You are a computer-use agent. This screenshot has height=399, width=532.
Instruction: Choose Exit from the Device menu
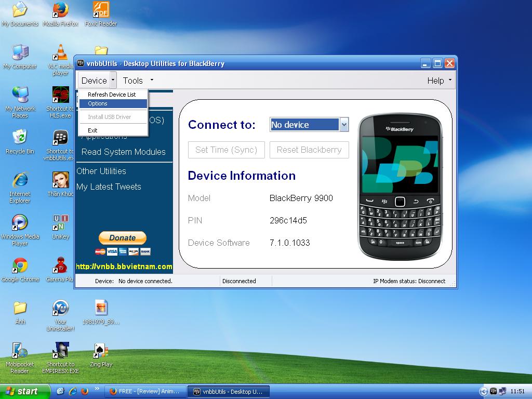tap(113, 130)
